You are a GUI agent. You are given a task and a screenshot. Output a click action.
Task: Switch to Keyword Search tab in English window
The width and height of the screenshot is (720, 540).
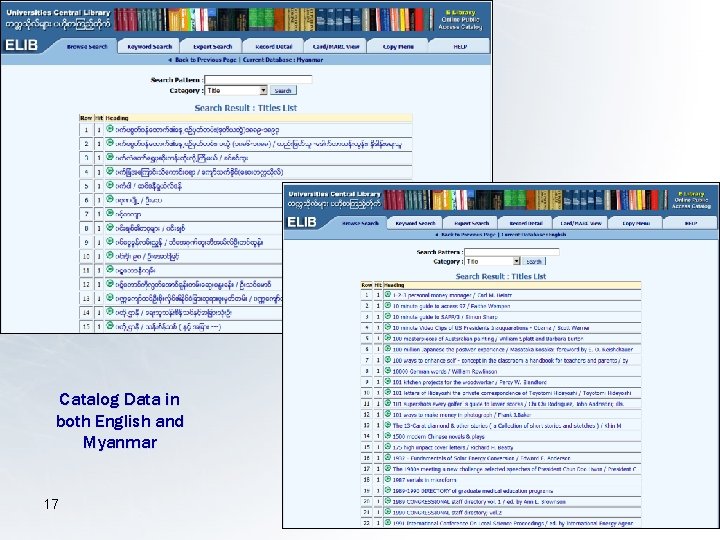tap(415, 223)
